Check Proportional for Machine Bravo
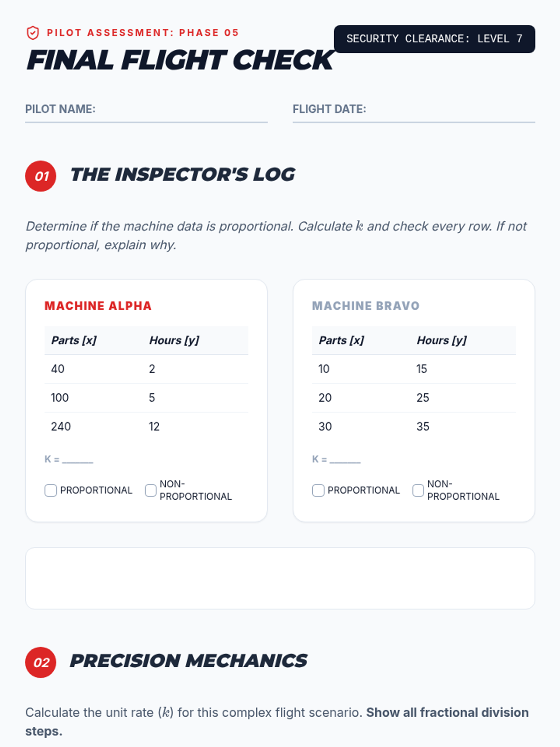 [318, 490]
